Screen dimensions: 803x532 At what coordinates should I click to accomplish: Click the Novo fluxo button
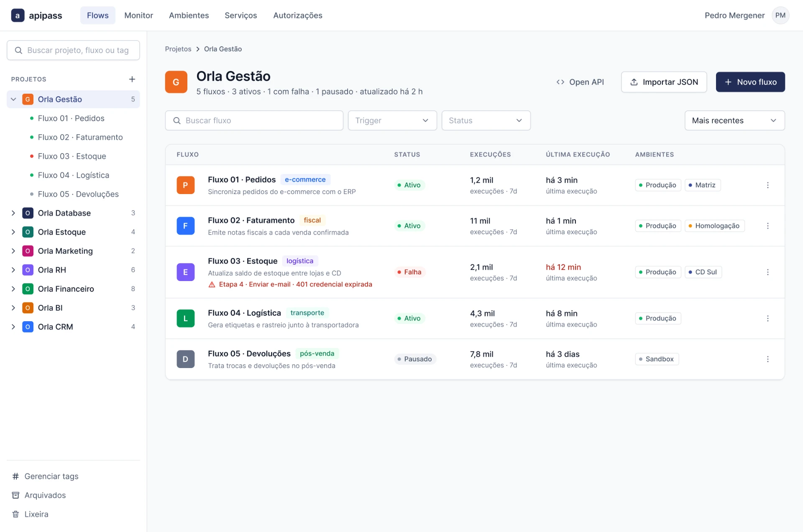(x=750, y=82)
